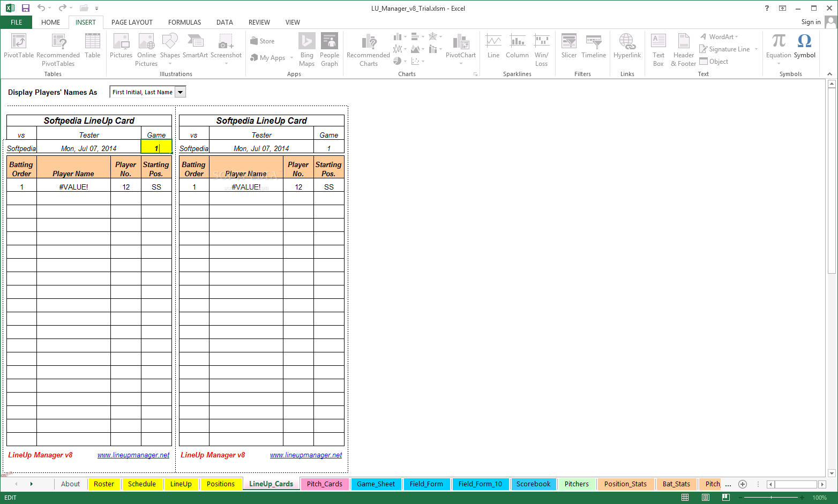Open the Scorebook sheet tab
This screenshot has height=504, width=838.
pos(533,484)
